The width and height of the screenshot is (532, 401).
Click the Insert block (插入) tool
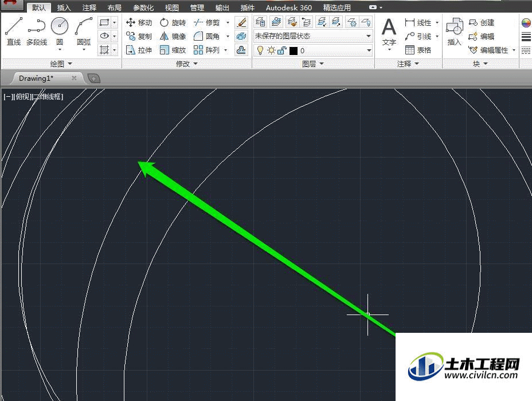pos(454,32)
